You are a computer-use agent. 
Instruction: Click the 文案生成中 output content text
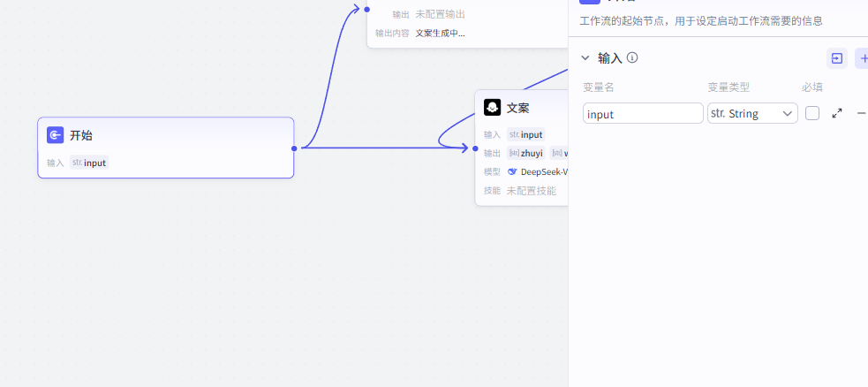click(x=440, y=33)
